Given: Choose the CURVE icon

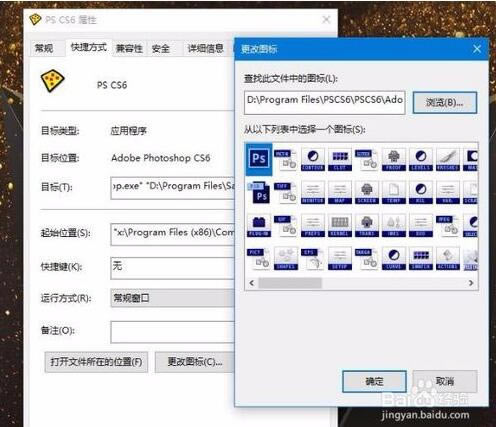Looking at the screenshot, I should point(394,258).
